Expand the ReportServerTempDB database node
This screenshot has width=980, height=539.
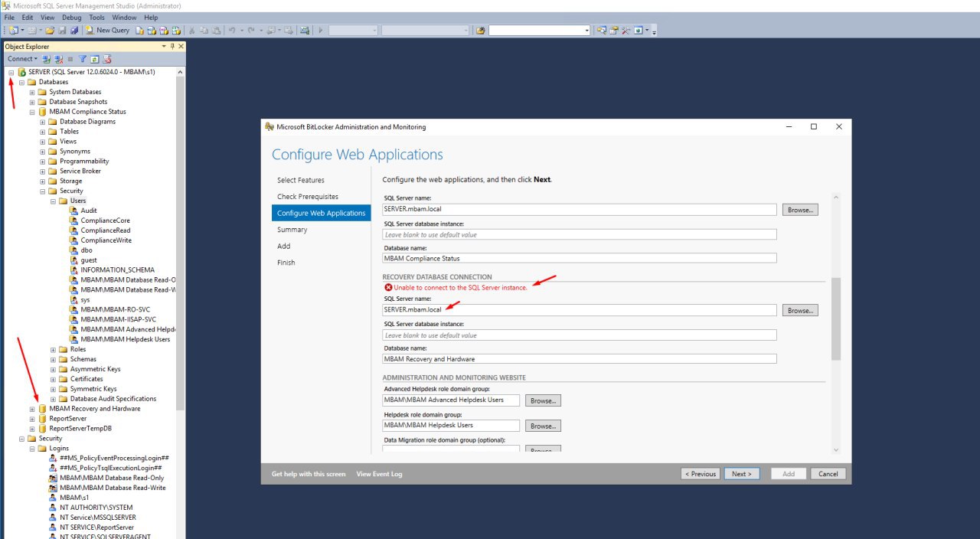[x=32, y=429]
